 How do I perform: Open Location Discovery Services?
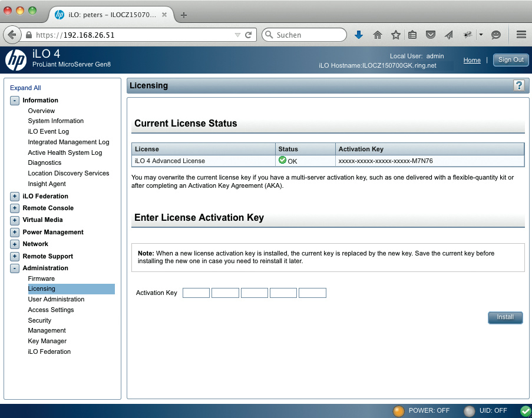point(68,173)
